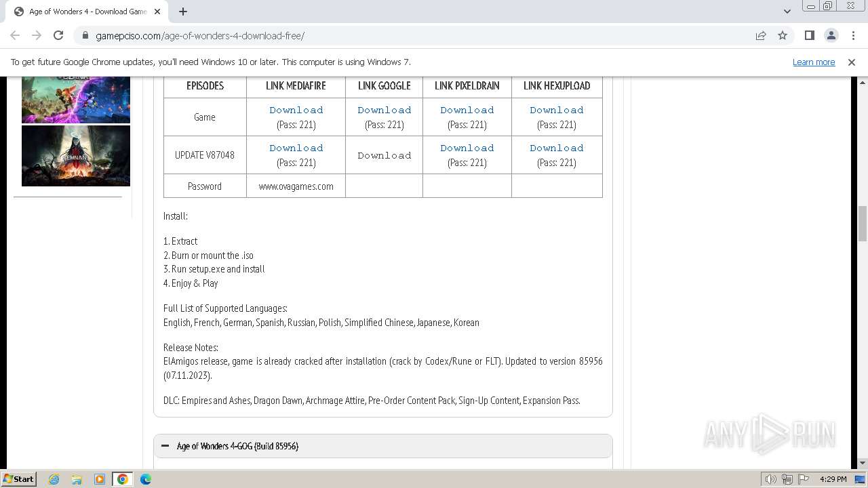Viewport: 868px width, 488px height.
Task: Open Windows Media Player from taskbar
Action: (100, 479)
